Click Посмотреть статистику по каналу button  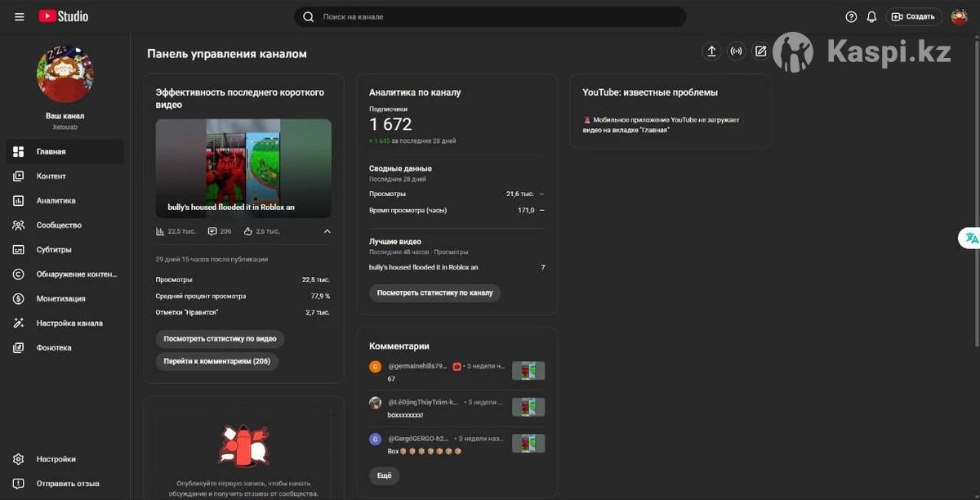click(434, 292)
